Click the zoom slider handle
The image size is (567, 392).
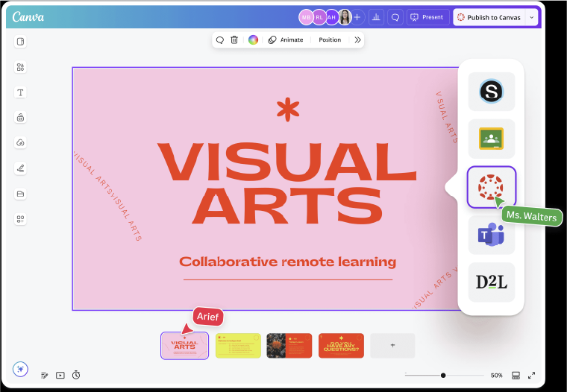[443, 376]
